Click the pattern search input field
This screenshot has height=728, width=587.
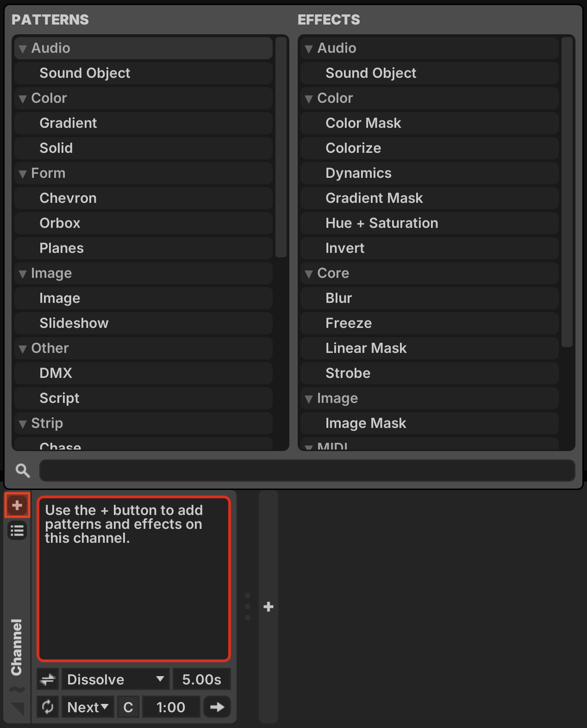307,471
